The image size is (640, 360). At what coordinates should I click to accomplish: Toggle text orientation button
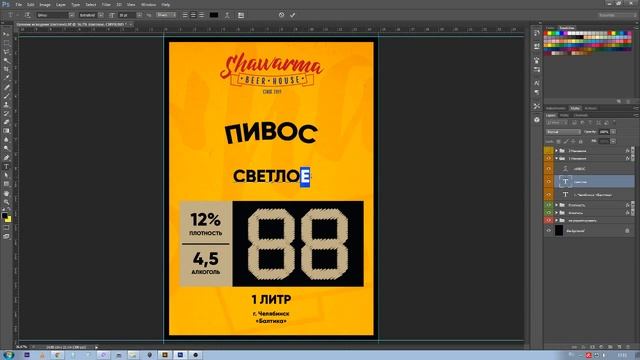(x=27, y=15)
